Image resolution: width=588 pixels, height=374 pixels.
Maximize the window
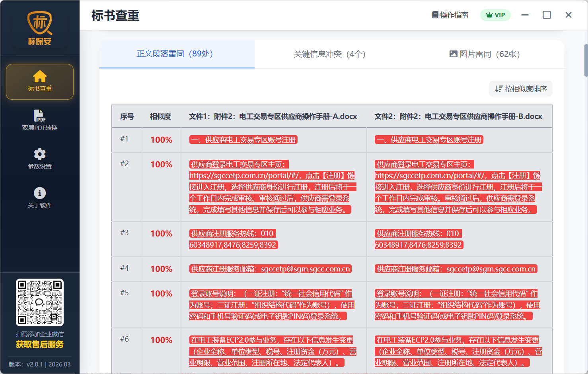(547, 15)
